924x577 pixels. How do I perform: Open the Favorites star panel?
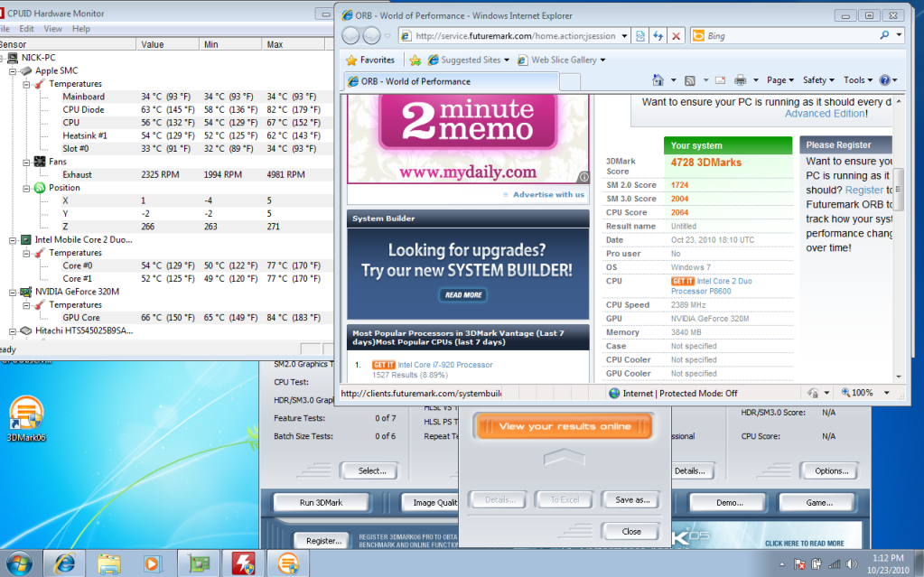(x=370, y=60)
